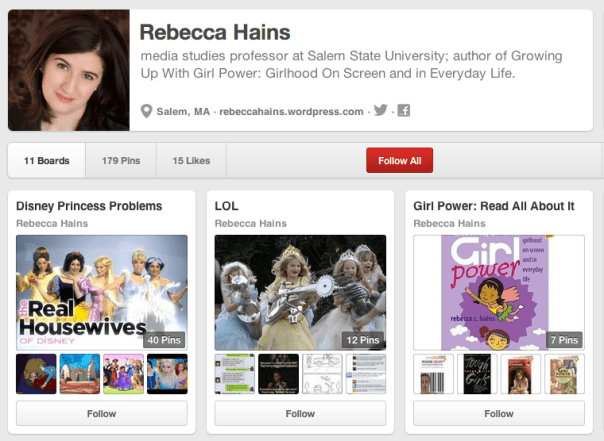Open Rebecca Hains profile photo
The height and width of the screenshot is (441, 604).
pyautogui.click(x=69, y=70)
